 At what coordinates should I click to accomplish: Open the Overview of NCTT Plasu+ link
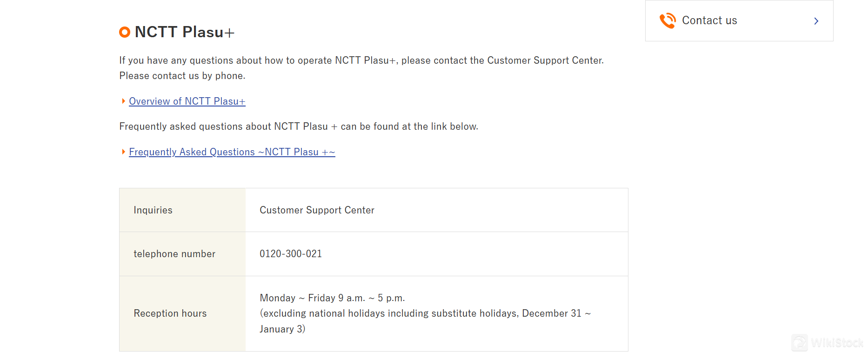tap(187, 101)
